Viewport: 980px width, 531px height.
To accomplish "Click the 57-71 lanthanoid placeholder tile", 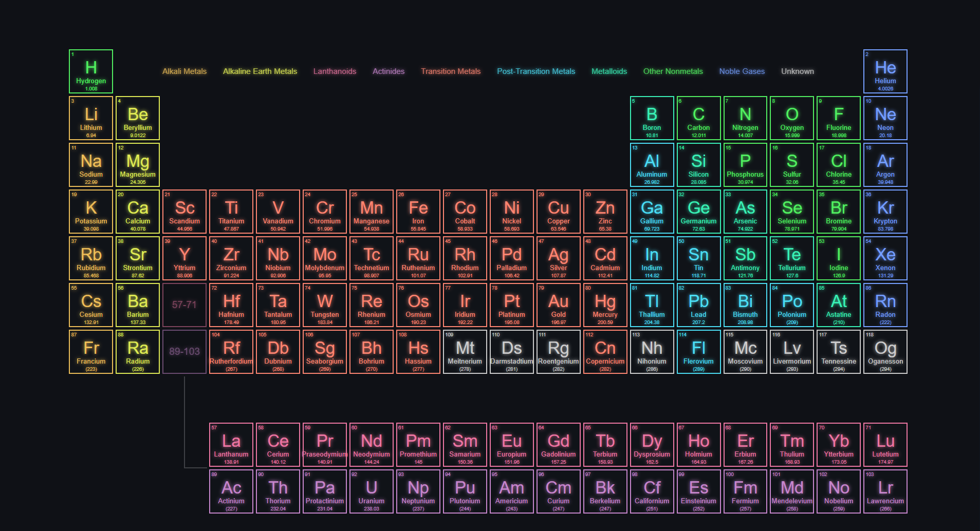I will pos(184,305).
